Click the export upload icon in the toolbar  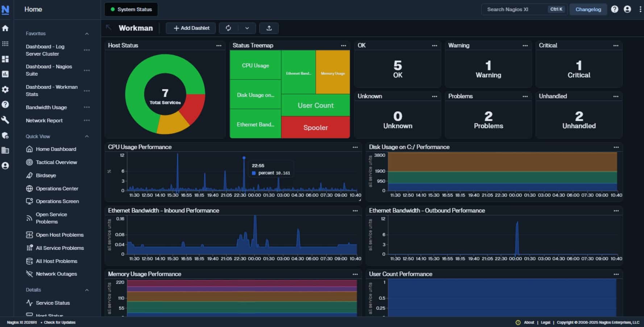click(x=269, y=28)
